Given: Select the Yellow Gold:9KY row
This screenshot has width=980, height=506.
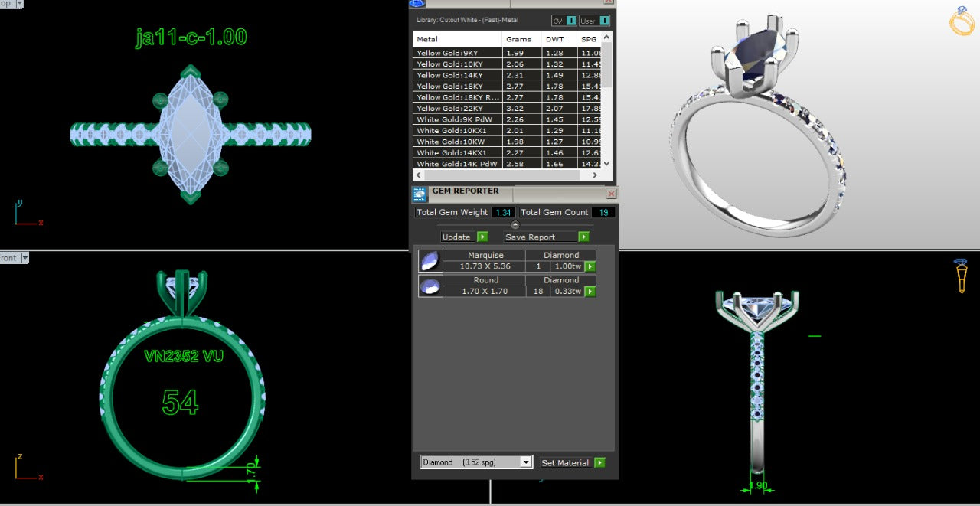Looking at the screenshot, I should click(x=507, y=53).
